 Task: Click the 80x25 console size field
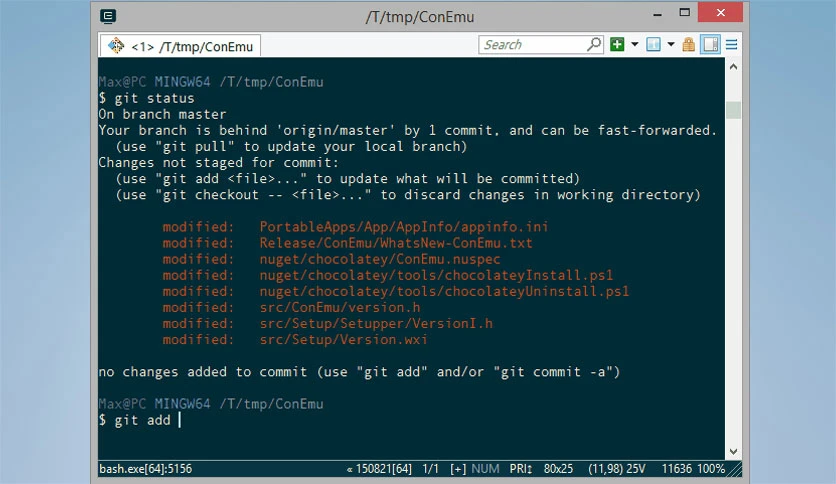(558, 469)
